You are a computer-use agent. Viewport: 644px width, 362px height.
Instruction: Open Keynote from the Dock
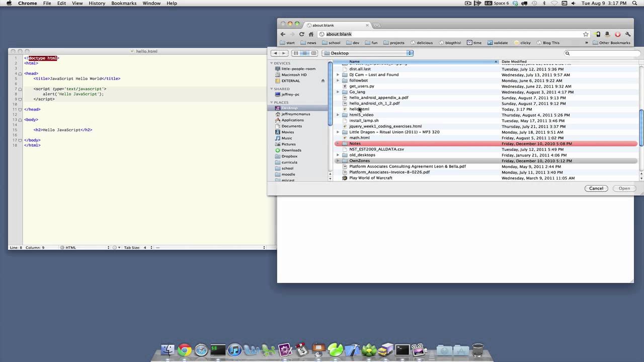click(318, 349)
